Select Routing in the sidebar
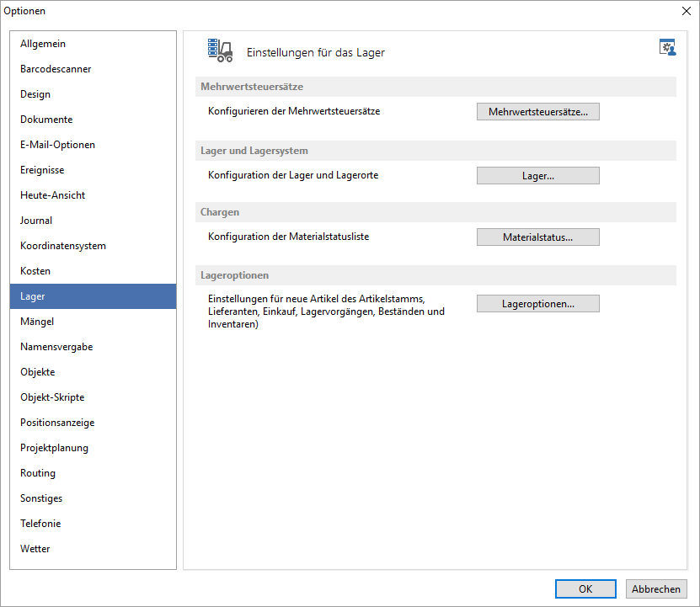Screen dimensions: 700x607 pos(93,473)
